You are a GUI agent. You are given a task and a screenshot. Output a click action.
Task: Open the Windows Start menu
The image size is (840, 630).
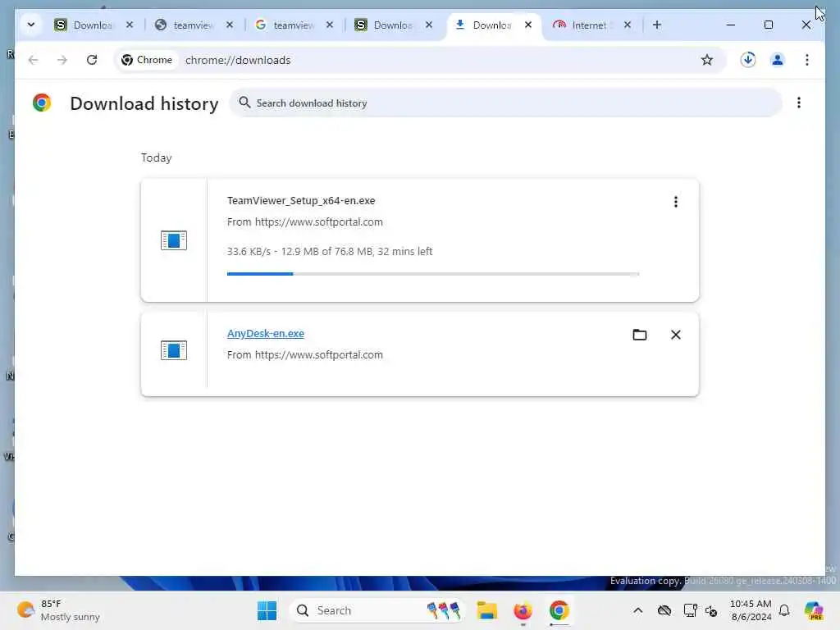click(267, 610)
